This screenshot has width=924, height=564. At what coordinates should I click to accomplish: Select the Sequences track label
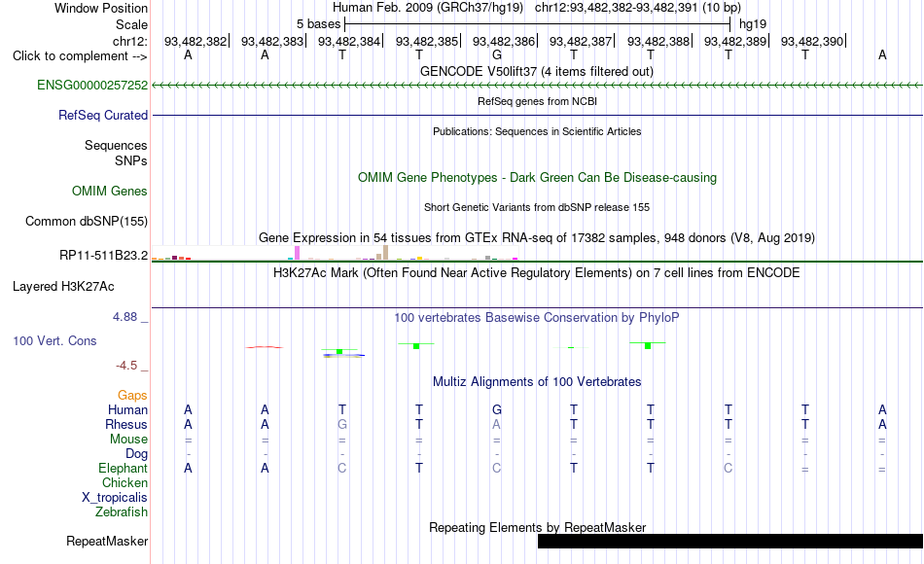tap(116, 145)
